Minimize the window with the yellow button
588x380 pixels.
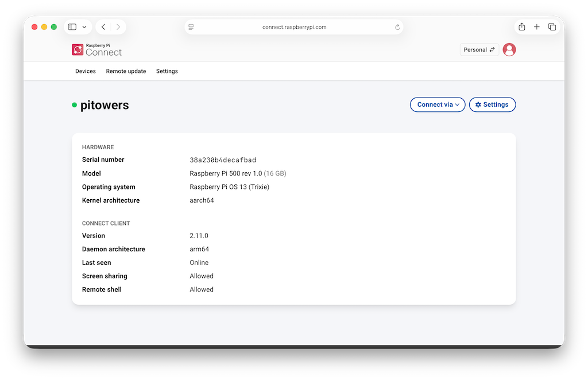click(44, 27)
